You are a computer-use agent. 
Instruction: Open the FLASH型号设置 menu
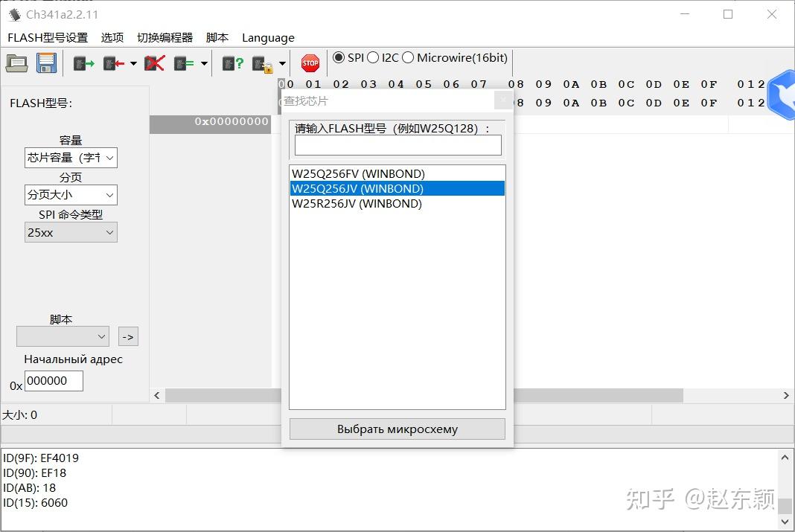tap(48, 37)
